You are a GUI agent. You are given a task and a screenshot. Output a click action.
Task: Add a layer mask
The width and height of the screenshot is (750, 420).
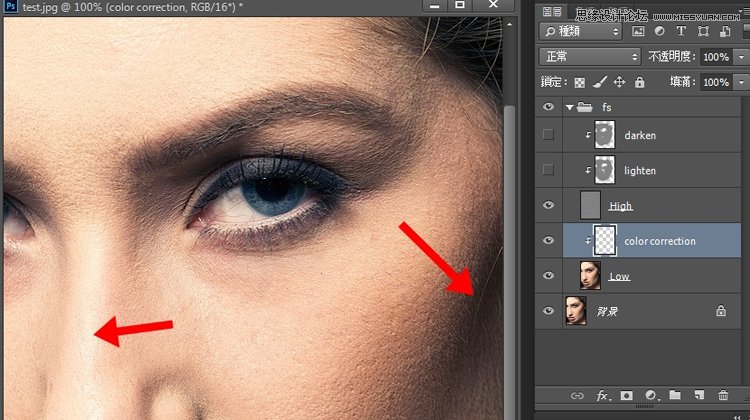click(x=627, y=396)
